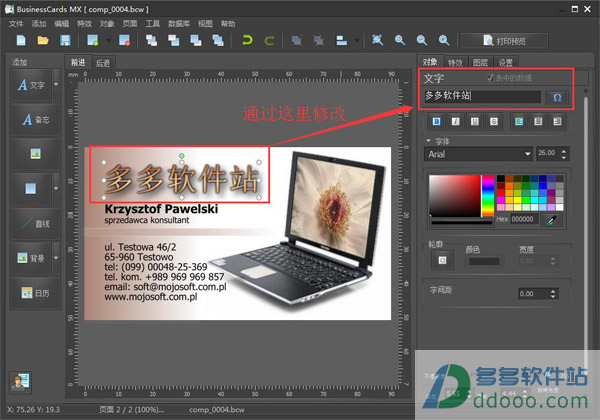Click the rightmost zoom magnifier icon
This screenshot has height=420, width=600.
click(444, 40)
